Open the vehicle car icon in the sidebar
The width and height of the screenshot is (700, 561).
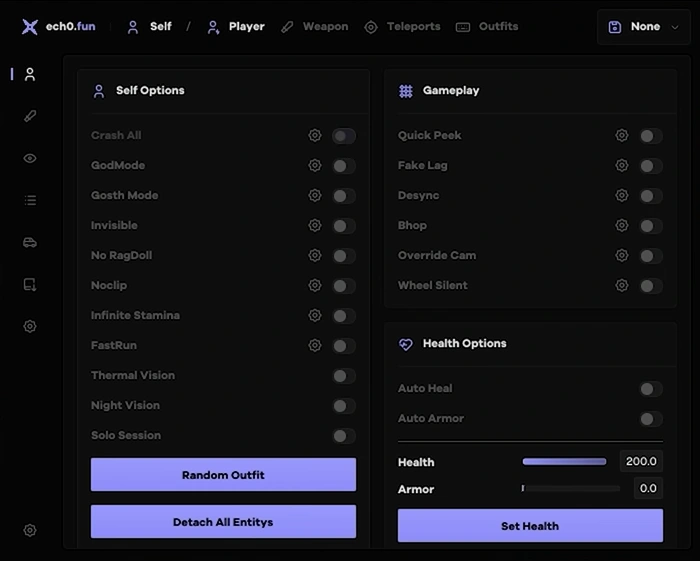point(30,242)
